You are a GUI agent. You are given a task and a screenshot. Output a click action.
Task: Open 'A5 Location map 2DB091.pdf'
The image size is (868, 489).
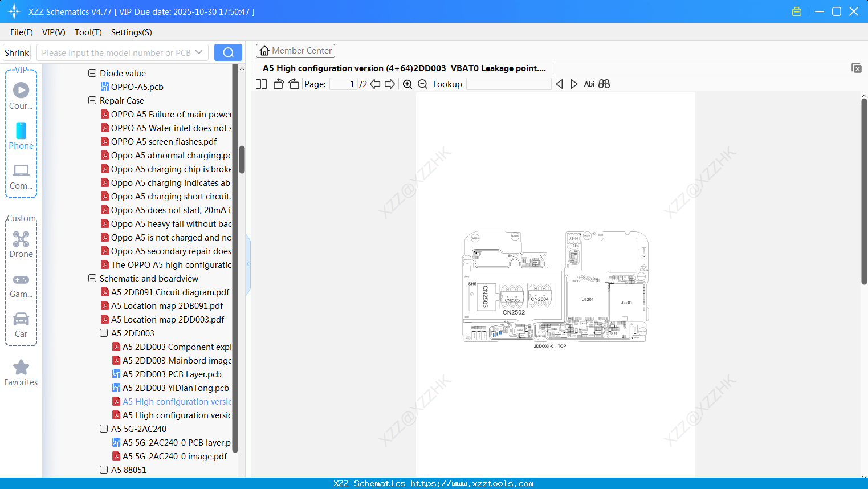click(x=162, y=306)
